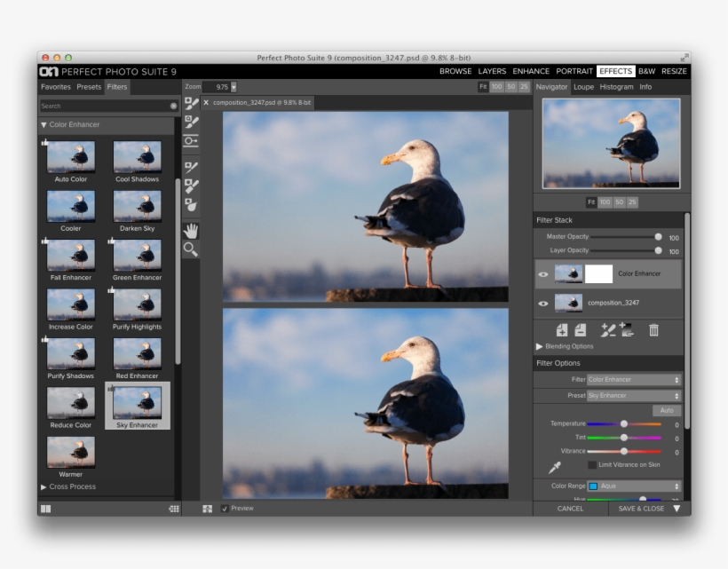Hide the Color Enhancer filter layer
728x569 pixels.
pyautogui.click(x=542, y=274)
